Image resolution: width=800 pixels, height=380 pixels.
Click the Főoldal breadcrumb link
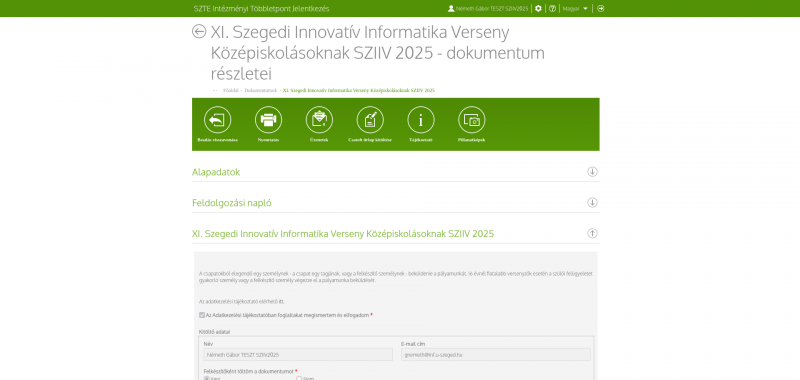(x=231, y=90)
